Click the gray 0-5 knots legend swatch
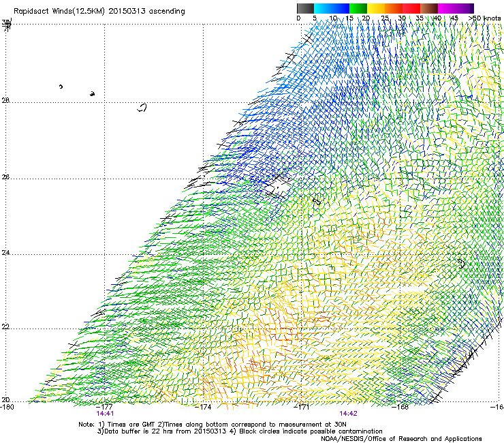Screen dimensions: 504x443 pyautogui.click(x=305, y=8)
